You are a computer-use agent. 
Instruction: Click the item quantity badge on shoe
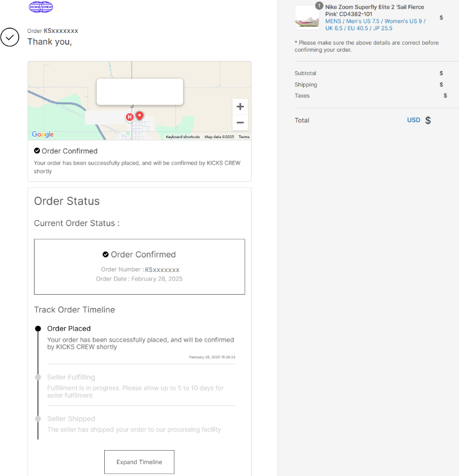click(319, 5)
